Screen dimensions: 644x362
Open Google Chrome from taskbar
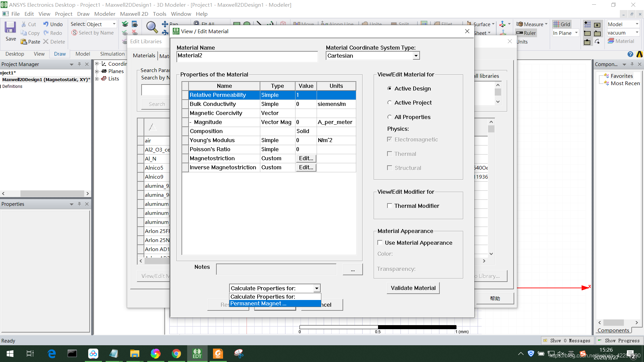176,353
